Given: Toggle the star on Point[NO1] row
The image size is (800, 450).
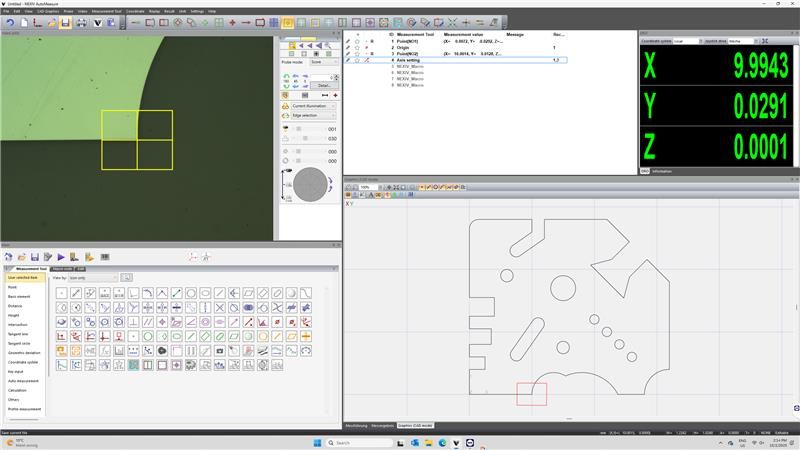Looking at the screenshot, I should pos(357,41).
